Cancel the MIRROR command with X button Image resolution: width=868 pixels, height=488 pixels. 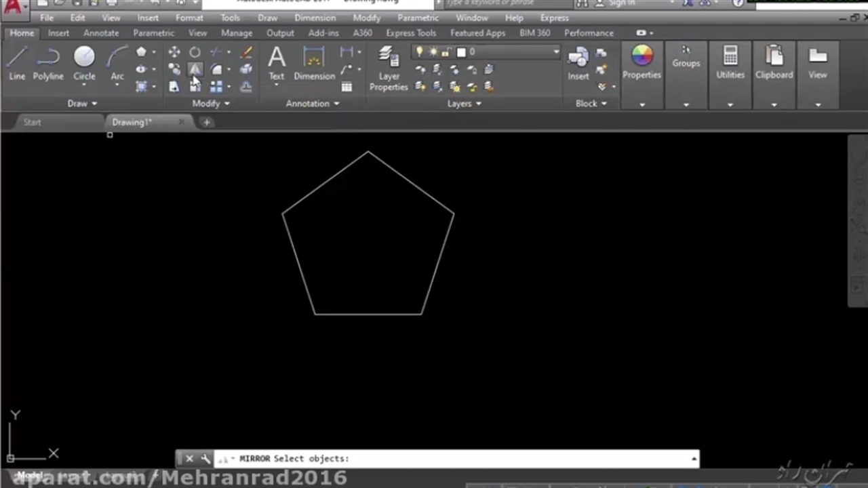tap(189, 459)
